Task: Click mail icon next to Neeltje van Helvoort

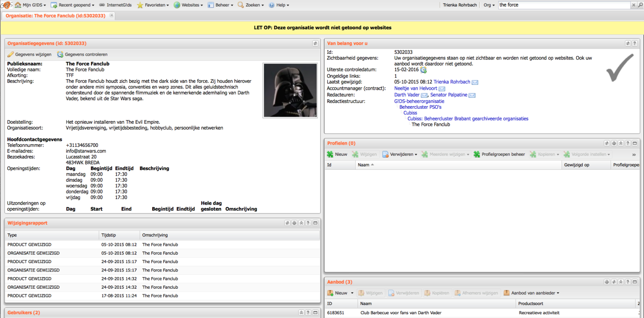Action: pyautogui.click(x=442, y=89)
